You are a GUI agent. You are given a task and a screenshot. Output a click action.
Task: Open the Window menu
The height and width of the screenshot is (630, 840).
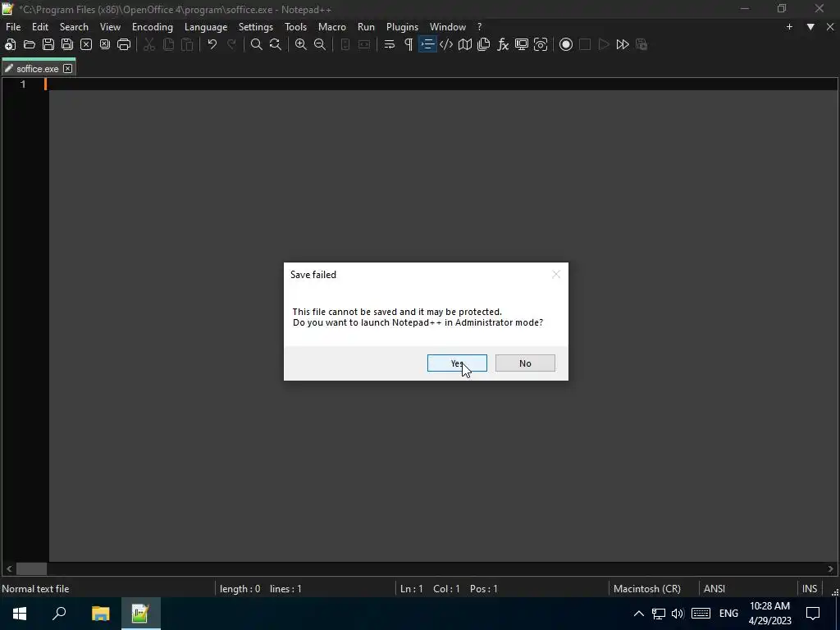448,27
